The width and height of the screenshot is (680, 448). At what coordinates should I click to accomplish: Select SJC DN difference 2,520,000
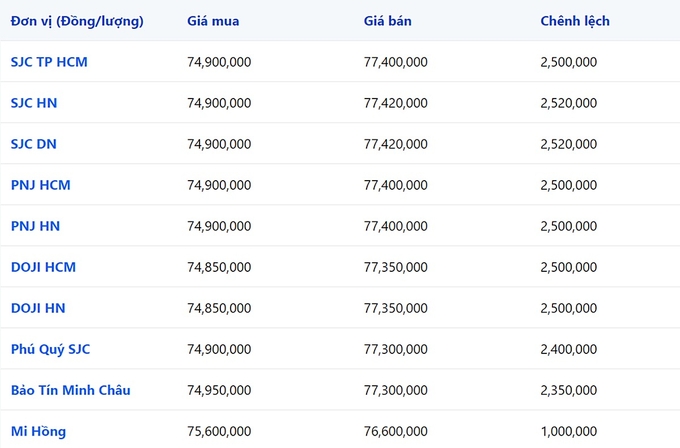(569, 144)
